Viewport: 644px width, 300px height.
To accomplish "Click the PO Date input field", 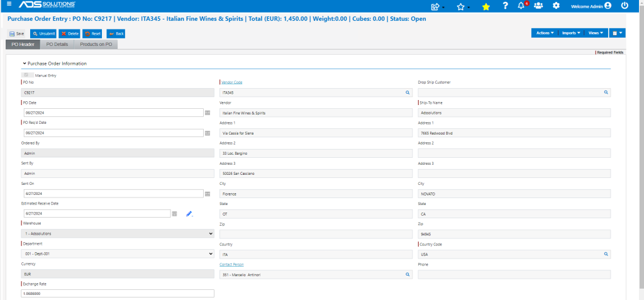I will point(114,113).
